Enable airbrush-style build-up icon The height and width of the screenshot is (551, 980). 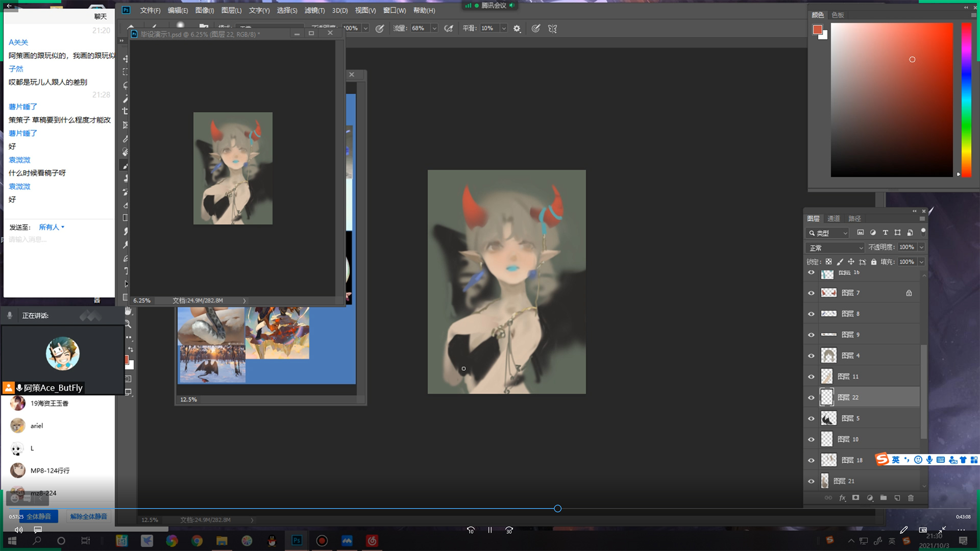(449, 29)
